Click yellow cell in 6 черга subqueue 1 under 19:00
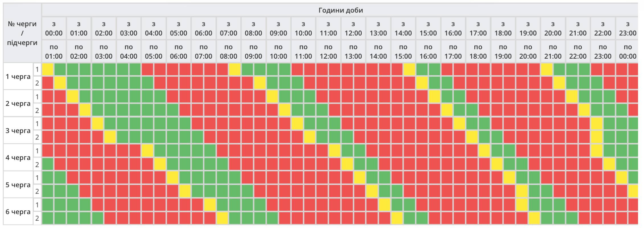The width and height of the screenshot is (644, 228). click(522, 205)
